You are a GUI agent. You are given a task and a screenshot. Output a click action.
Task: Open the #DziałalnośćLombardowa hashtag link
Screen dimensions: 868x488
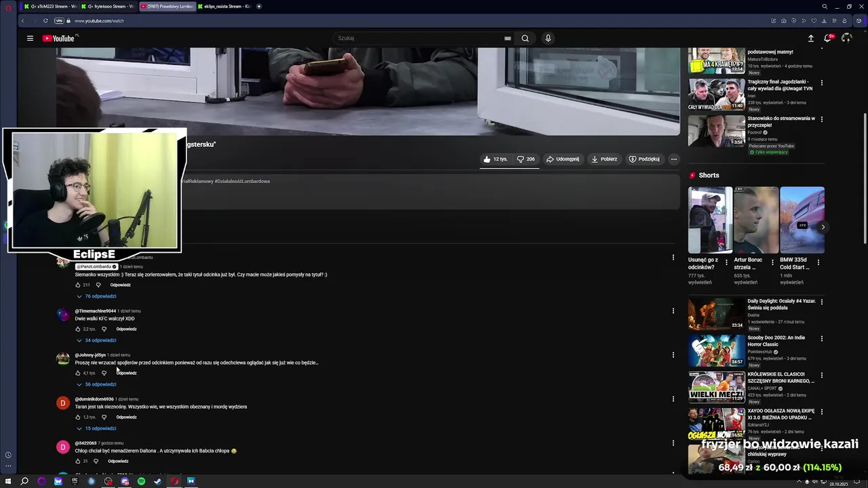coord(242,181)
